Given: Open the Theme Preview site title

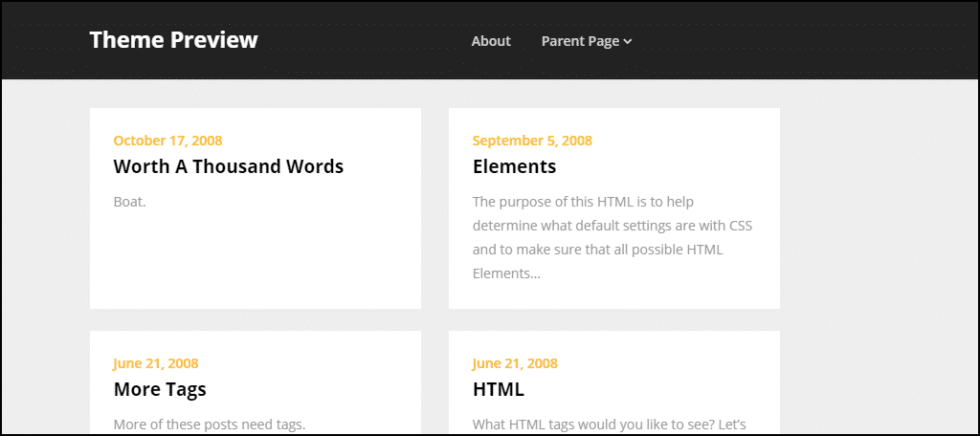Looking at the screenshot, I should [173, 40].
